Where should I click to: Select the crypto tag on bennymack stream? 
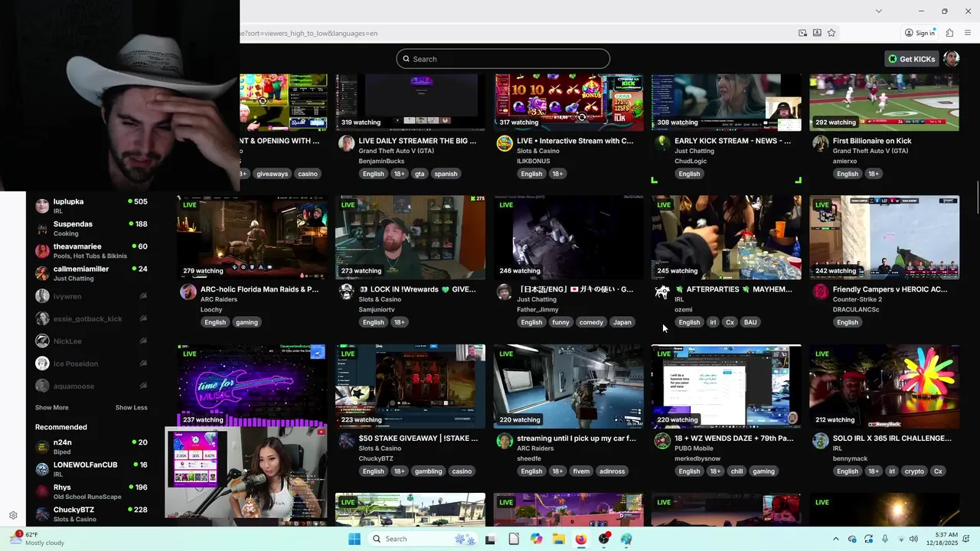pyautogui.click(x=914, y=471)
